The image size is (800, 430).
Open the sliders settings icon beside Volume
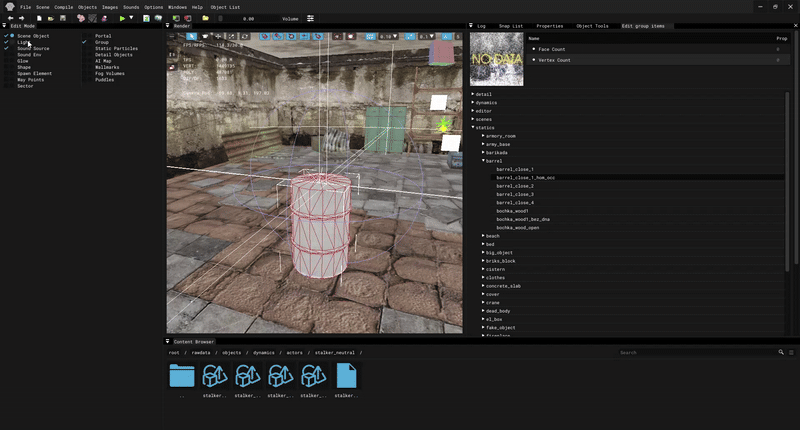coord(310,18)
